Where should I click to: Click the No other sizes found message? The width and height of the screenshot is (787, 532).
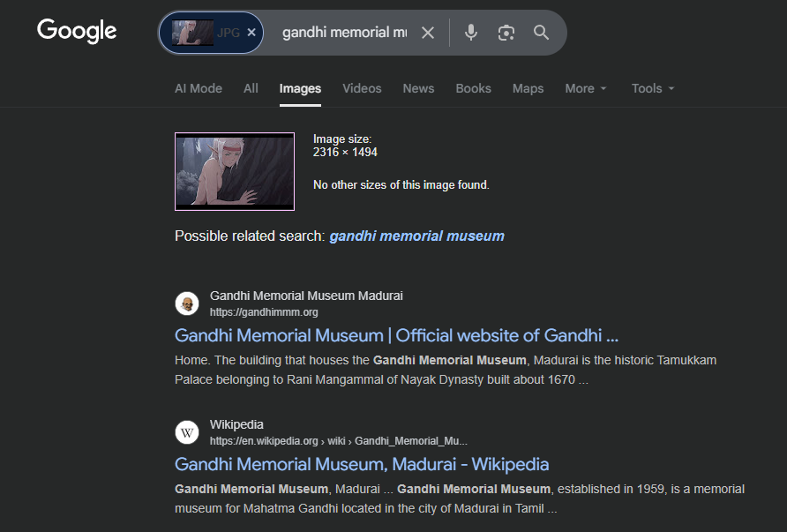(401, 184)
